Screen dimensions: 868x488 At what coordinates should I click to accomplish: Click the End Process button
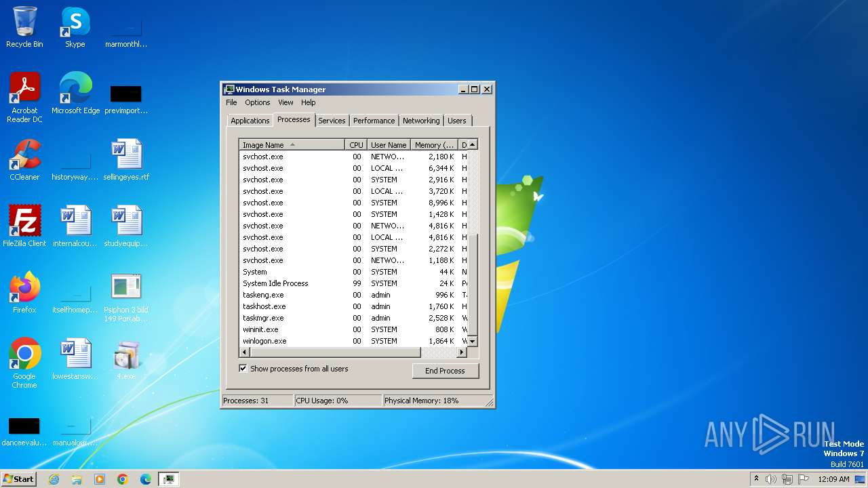(x=445, y=371)
